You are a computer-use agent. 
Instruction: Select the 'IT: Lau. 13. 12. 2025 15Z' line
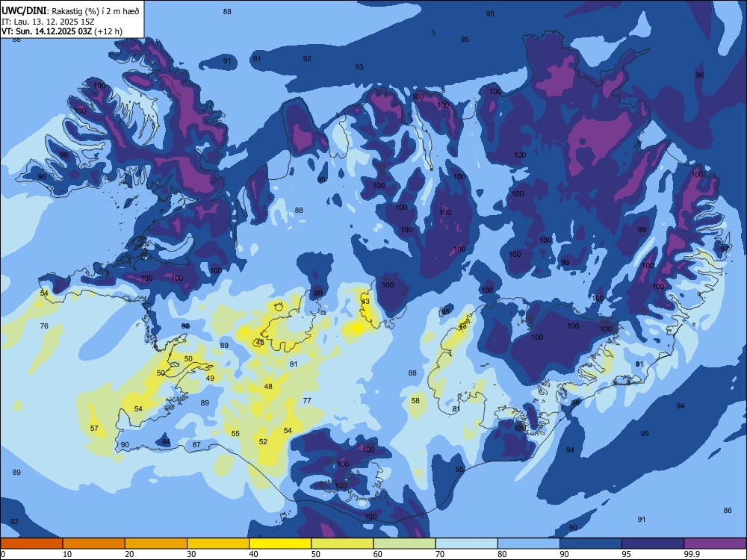(x=48, y=22)
